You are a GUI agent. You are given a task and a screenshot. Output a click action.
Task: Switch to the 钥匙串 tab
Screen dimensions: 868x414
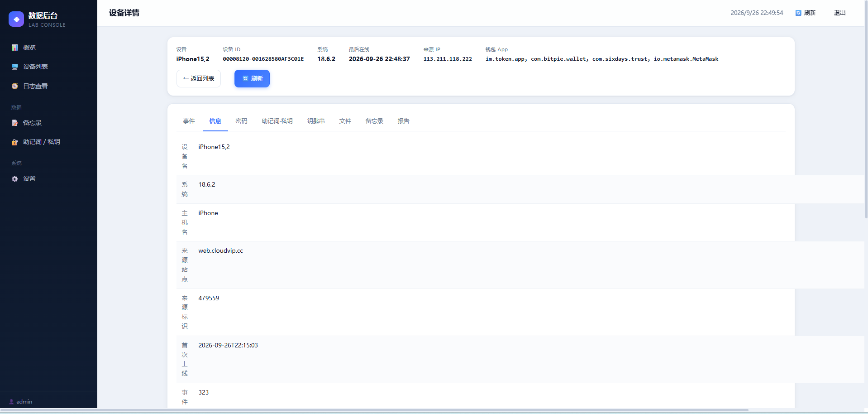[x=316, y=121]
